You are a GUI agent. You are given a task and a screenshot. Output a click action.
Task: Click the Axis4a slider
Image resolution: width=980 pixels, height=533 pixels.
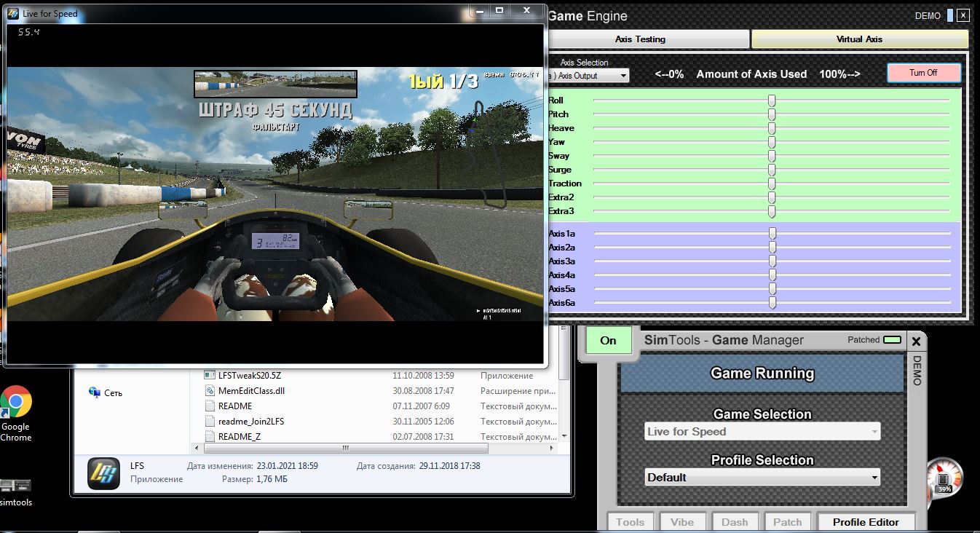tap(772, 275)
